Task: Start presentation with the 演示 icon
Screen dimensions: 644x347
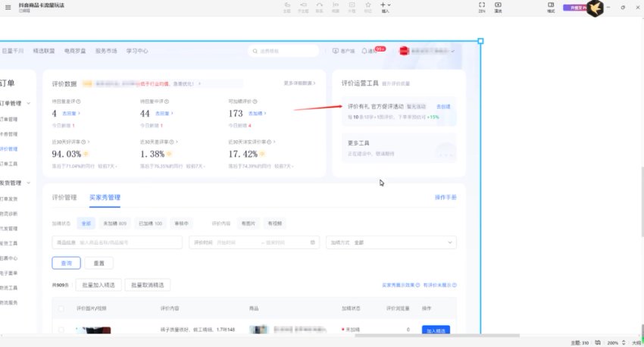Action: coord(498,6)
